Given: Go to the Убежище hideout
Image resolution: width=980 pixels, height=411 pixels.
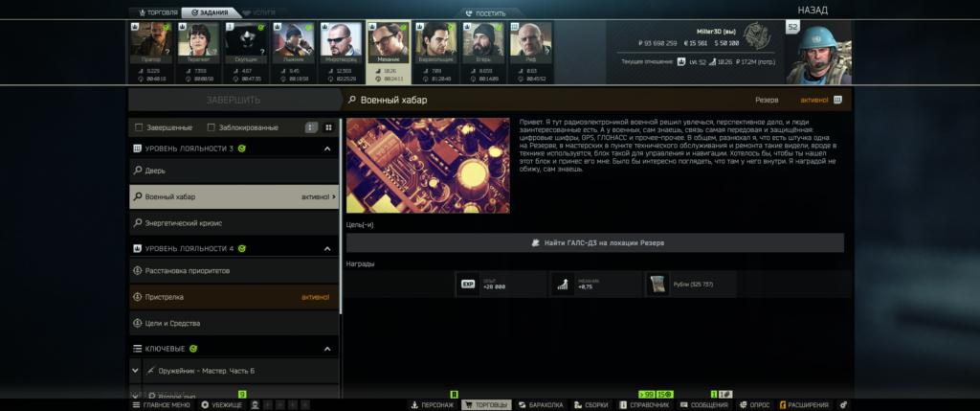Looking at the screenshot, I should pyautogui.click(x=221, y=405).
